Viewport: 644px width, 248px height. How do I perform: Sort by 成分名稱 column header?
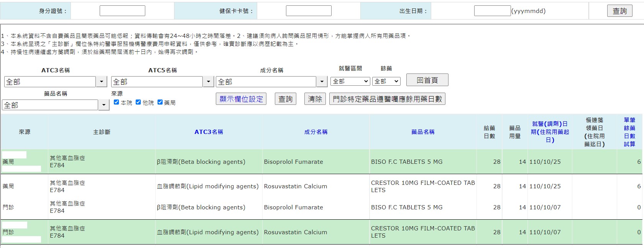[315, 132]
